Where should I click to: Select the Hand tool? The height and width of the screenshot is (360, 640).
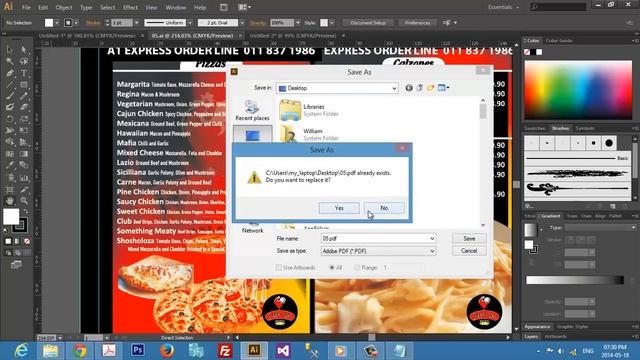coord(10,201)
